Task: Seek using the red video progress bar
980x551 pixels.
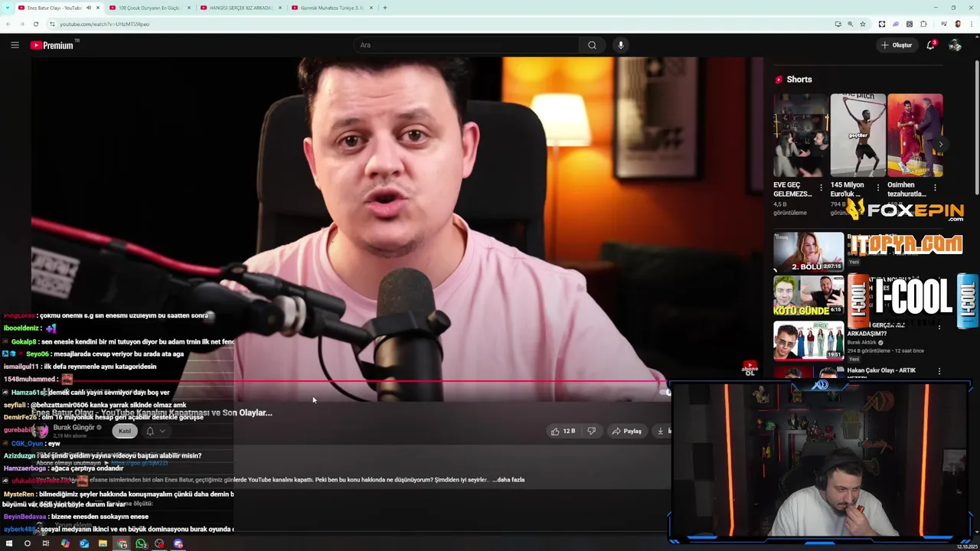Action: coord(348,381)
